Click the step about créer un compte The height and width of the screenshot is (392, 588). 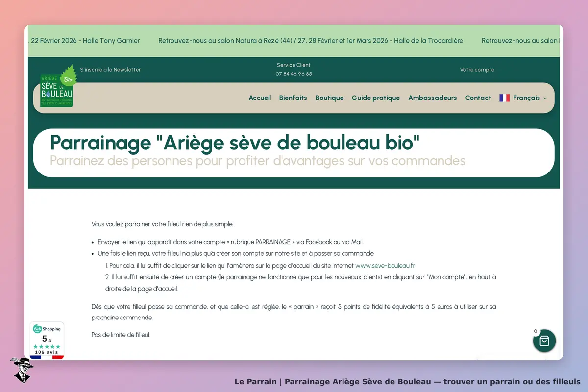[x=301, y=283]
